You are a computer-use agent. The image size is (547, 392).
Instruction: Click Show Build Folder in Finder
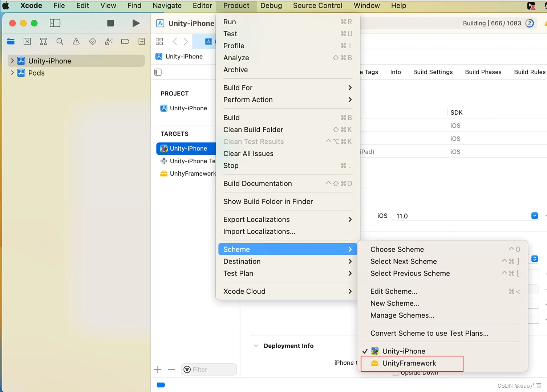[x=288, y=201]
